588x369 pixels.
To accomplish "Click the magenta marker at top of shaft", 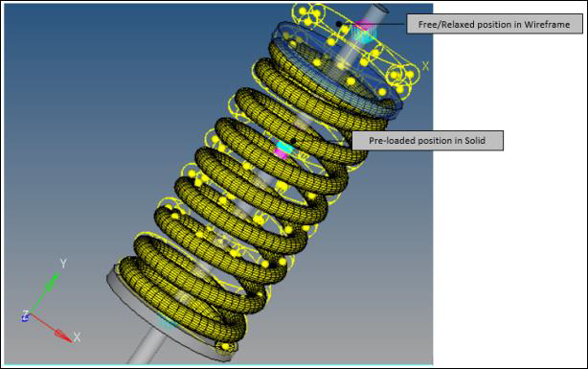I will (361, 26).
